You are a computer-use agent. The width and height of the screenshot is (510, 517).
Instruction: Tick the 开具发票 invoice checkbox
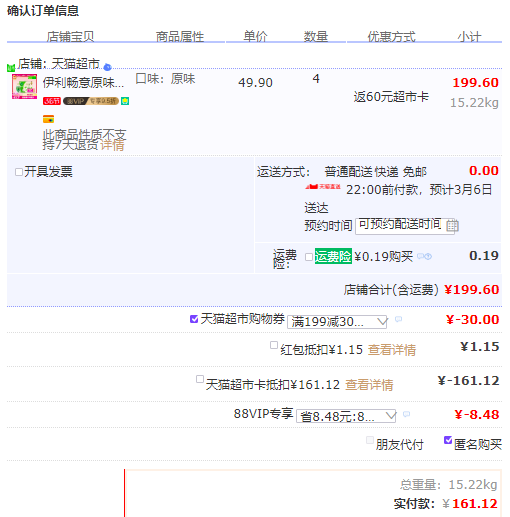19,172
